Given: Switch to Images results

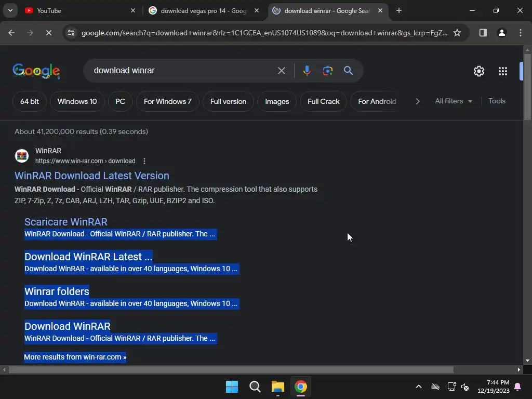Looking at the screenshot, I should (x=277, y=101).
